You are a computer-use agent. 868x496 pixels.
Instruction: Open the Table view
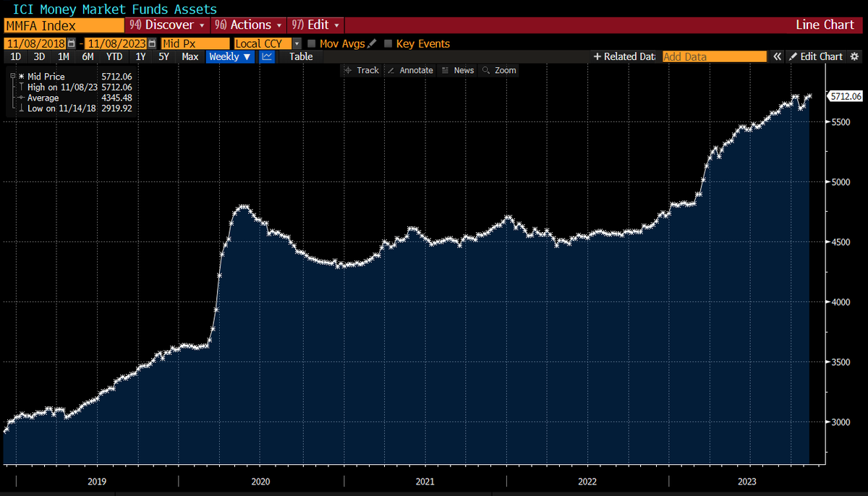pos(300,56)
